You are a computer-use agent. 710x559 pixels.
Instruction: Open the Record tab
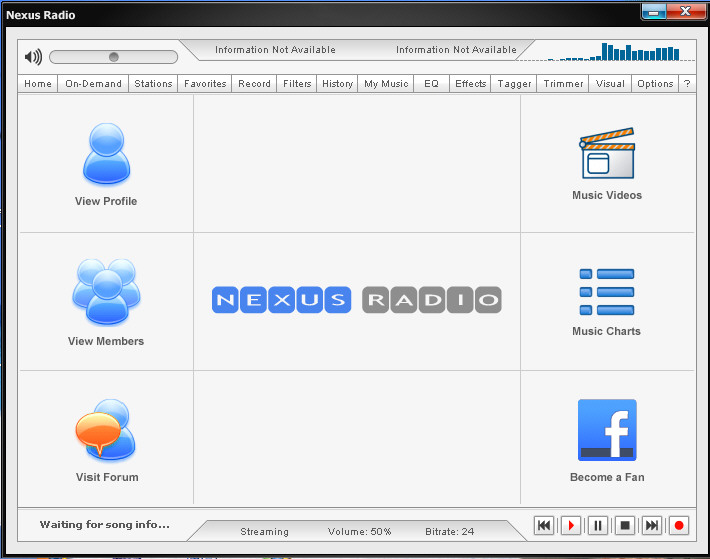pos(254,84)
